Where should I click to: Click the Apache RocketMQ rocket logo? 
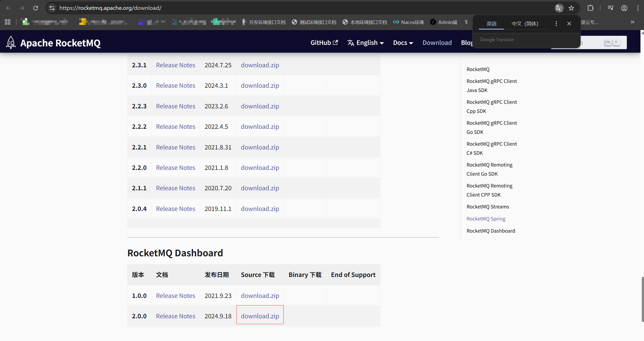click(11, 42)
